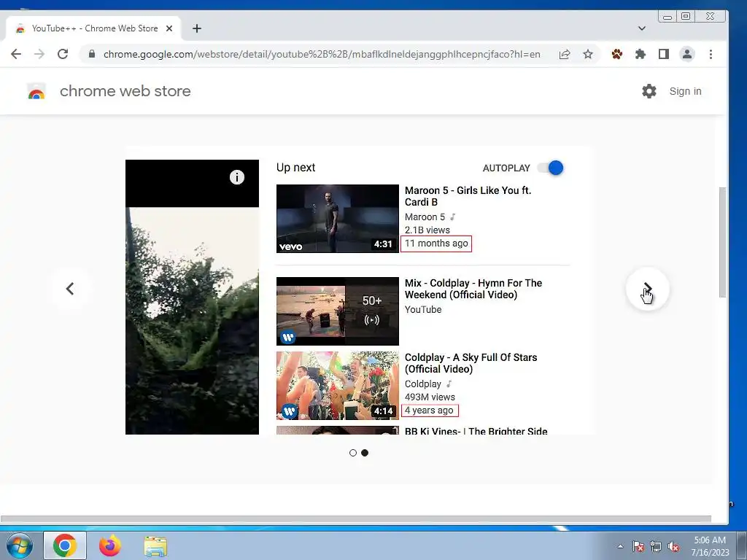Click Sign in
This screenshot has height=560, width=747.
[x=685, y=91]
